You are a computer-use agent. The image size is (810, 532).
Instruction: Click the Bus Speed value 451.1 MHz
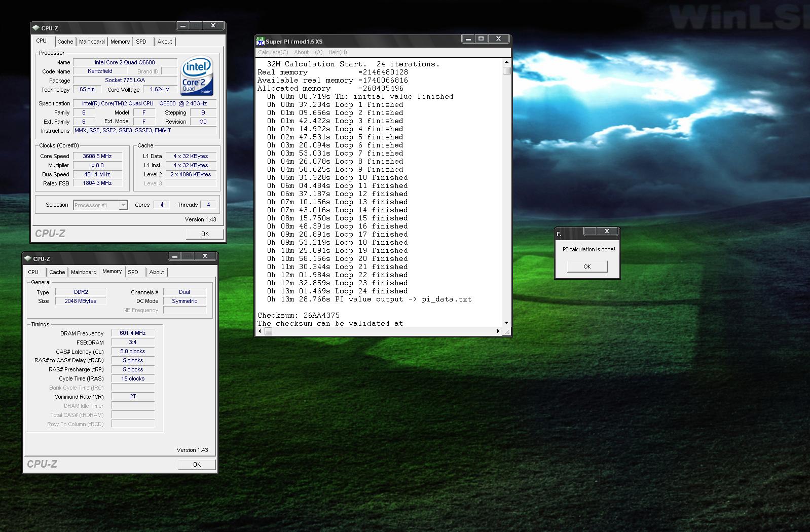point(97,174)
